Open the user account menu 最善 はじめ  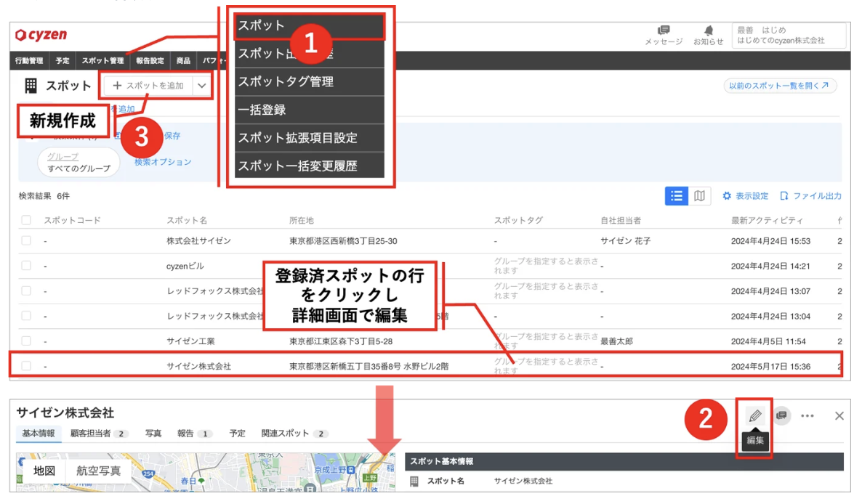click(x=789, y=35)
